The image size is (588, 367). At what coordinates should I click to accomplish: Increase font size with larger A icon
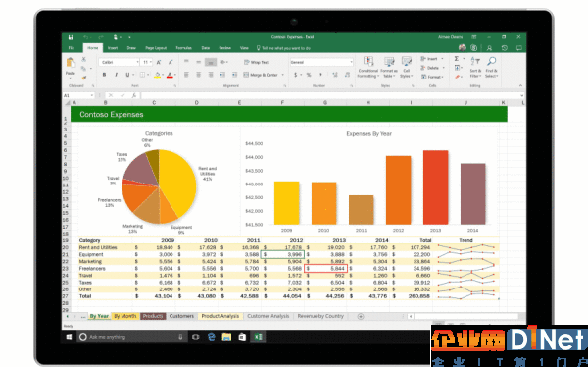(x=159, y=62)
